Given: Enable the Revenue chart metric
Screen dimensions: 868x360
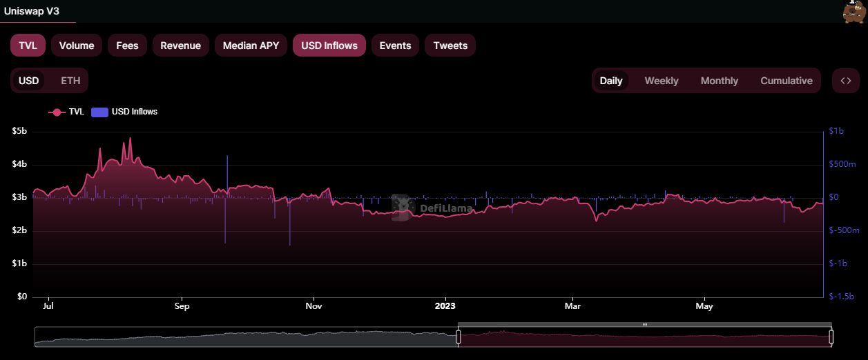Looking at the screenshot, I should 181,46.
